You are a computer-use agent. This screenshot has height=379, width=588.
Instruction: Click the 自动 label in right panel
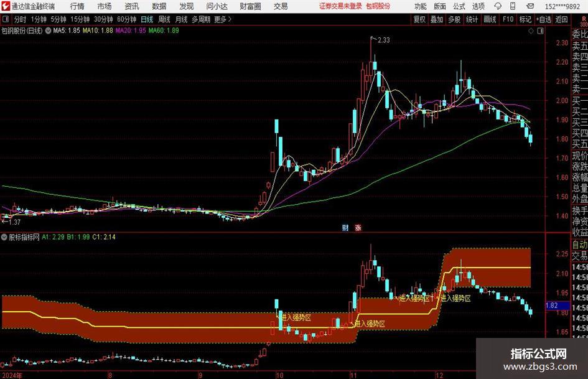pos(580,245)
